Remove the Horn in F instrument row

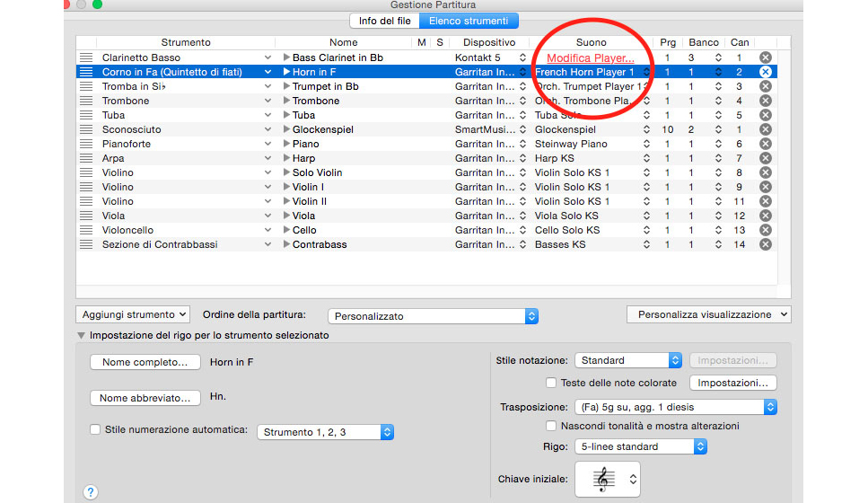[765, 72]
